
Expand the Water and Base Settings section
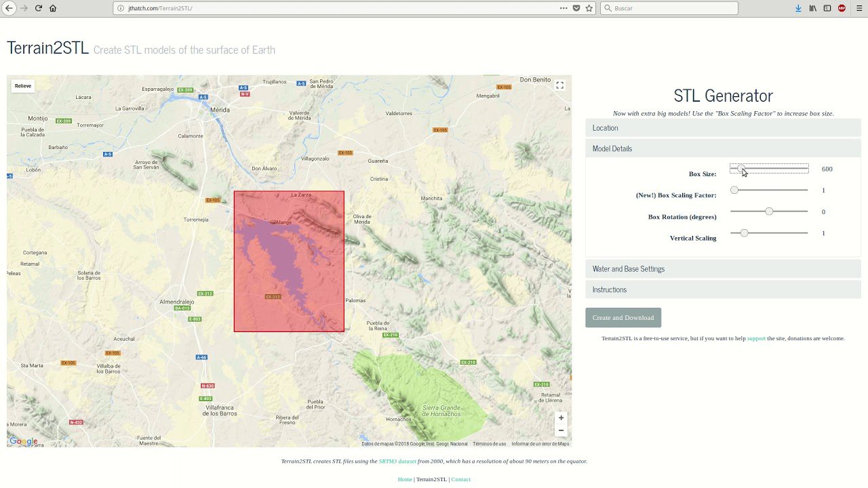pos(723,269)
